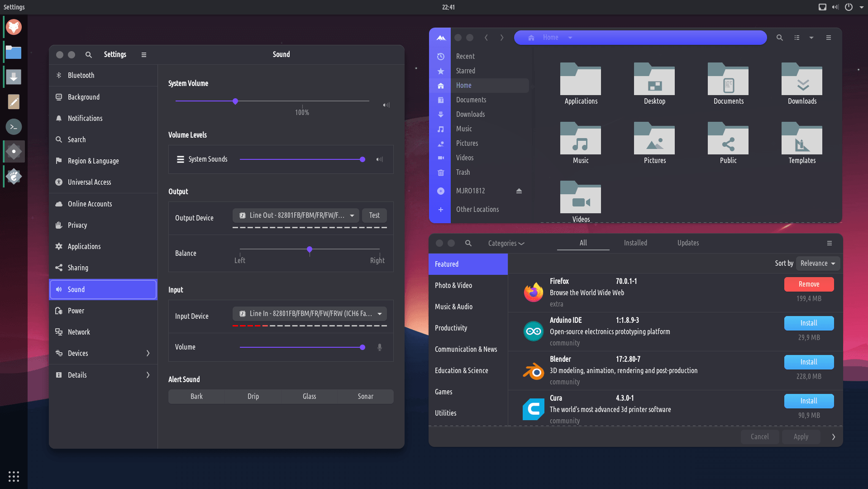Click the search icon in software manager
The width and height of the screenshot is (868, 489).
[x=468, y=243]
